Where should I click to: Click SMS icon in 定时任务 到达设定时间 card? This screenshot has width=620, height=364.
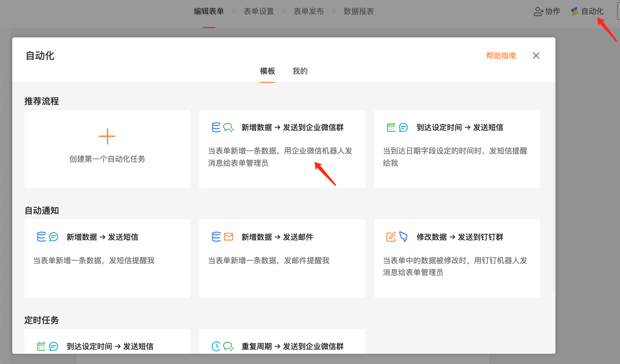(x=54, y=346)
